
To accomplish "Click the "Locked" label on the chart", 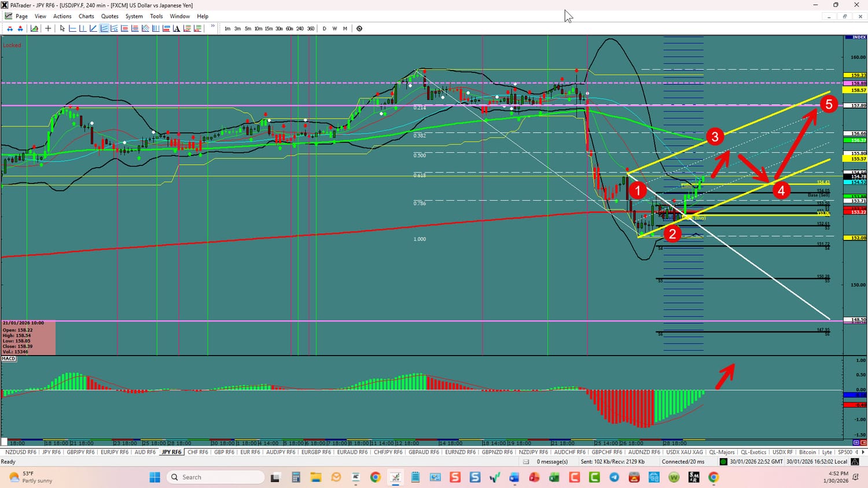I will click(x=12, y=45).
